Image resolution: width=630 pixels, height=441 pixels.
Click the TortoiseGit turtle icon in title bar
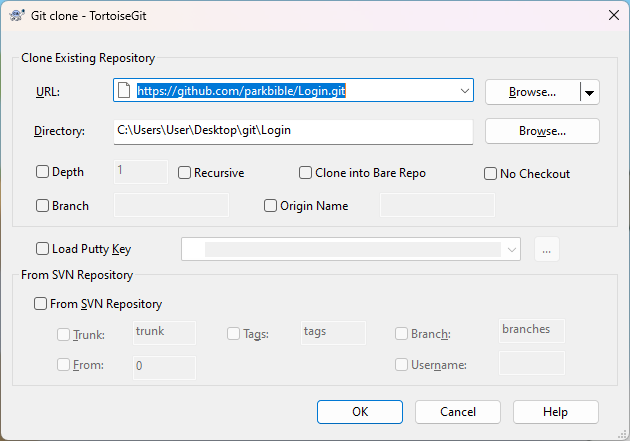(x=16, y=16)
